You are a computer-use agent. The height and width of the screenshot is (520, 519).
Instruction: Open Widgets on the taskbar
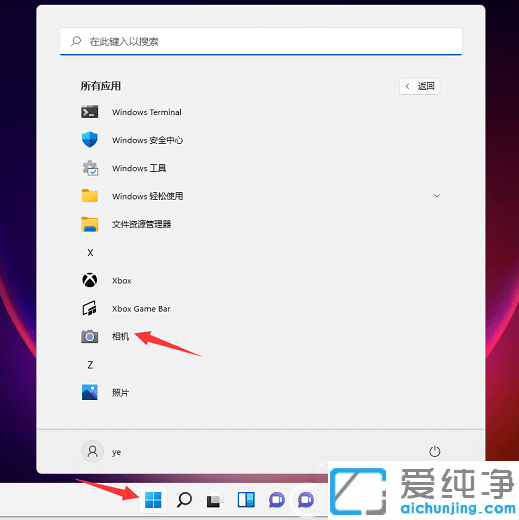coord(246,500)
